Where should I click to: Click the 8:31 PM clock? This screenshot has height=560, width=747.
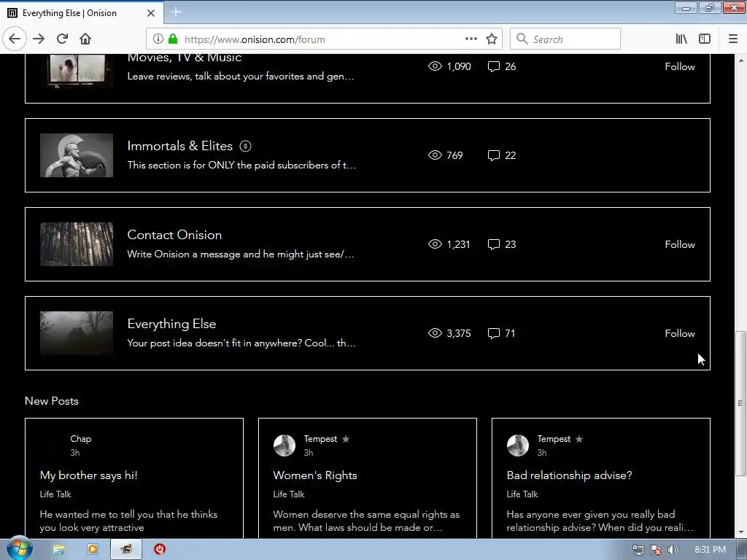pos(710,550)
